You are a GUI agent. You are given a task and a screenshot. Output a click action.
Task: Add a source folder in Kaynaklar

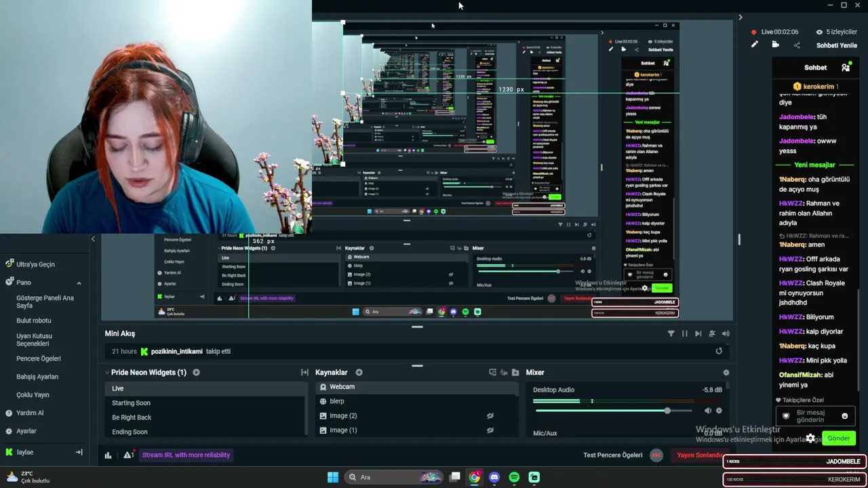[515, 372]
